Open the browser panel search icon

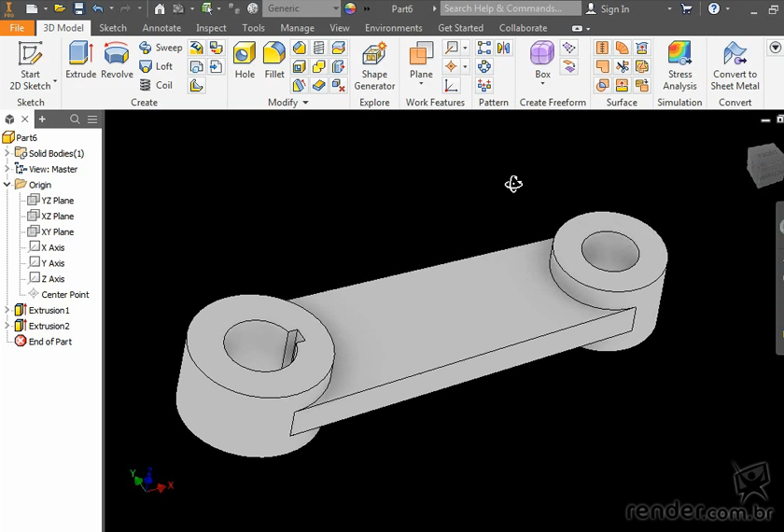click(75, 119)
